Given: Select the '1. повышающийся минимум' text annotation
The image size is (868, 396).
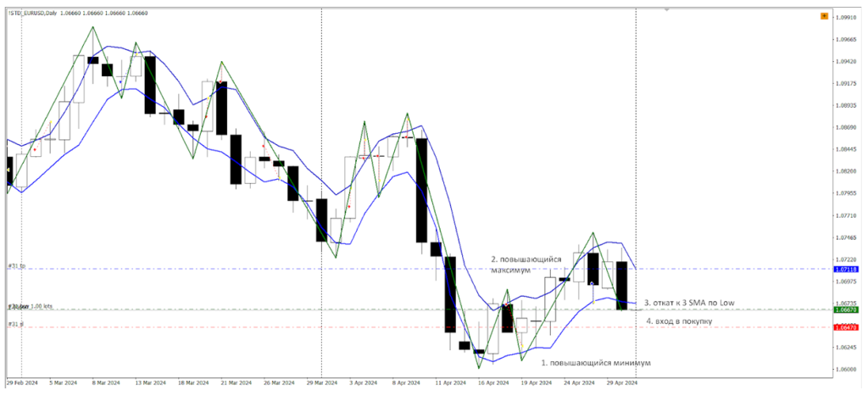Looking at the screenshot, I should (x=596, y=363).
